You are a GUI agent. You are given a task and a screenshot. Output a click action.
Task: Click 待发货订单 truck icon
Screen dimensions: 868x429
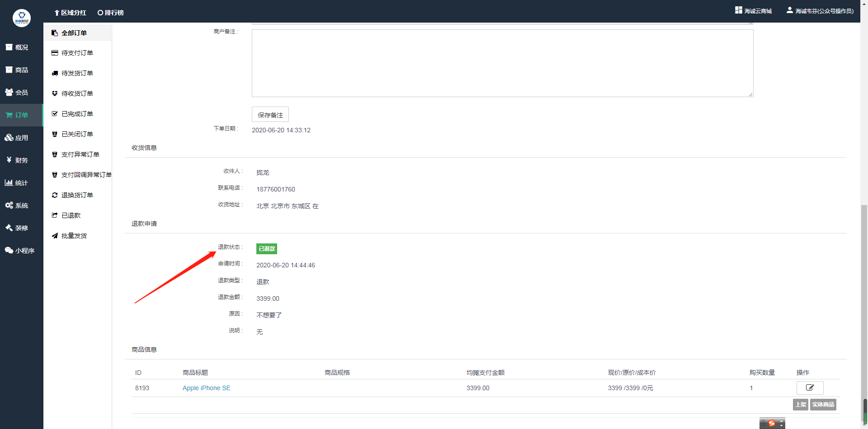55,73
